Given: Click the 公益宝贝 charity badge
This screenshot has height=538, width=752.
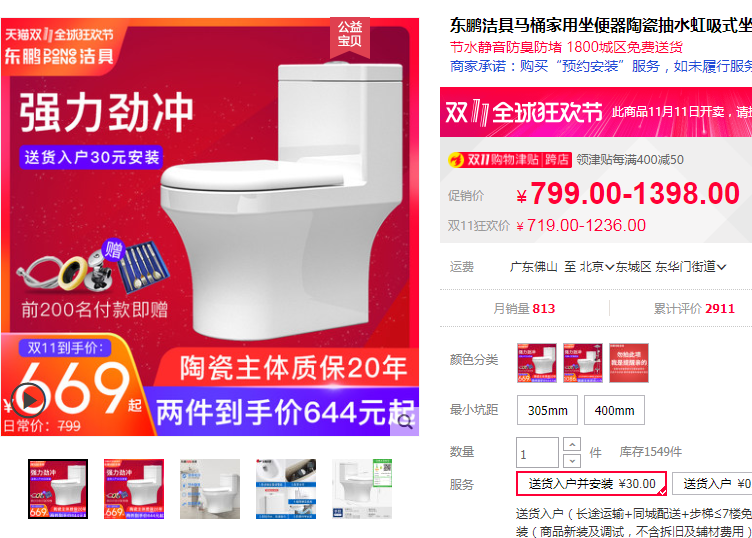Looking at the screenshot, I should pos(350,35).
